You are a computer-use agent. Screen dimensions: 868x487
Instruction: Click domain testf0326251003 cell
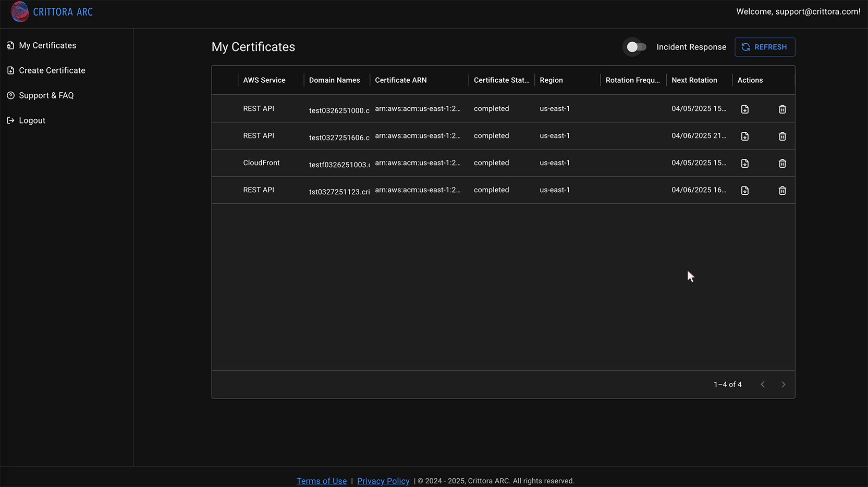point(339,165)
